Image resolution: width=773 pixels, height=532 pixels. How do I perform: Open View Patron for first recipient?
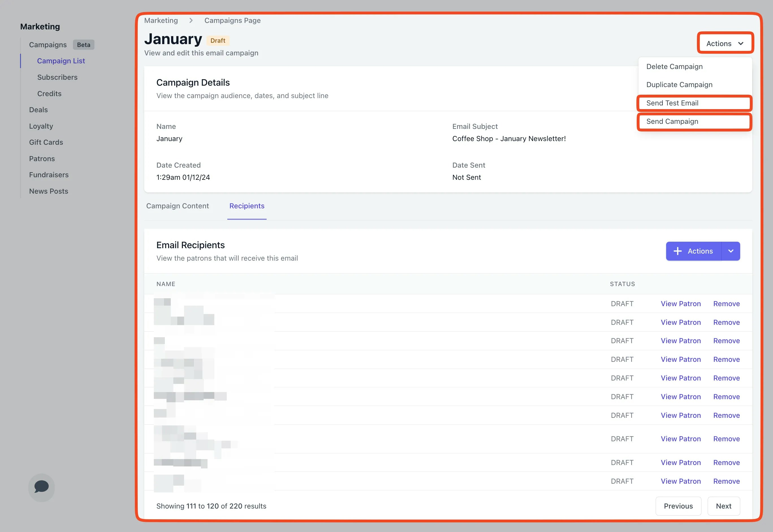680,304
